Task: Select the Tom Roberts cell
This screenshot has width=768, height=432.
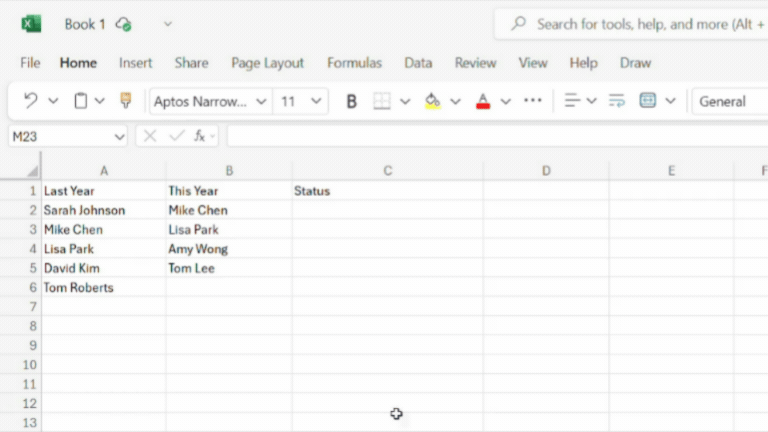Action: (x=104, y=288)
